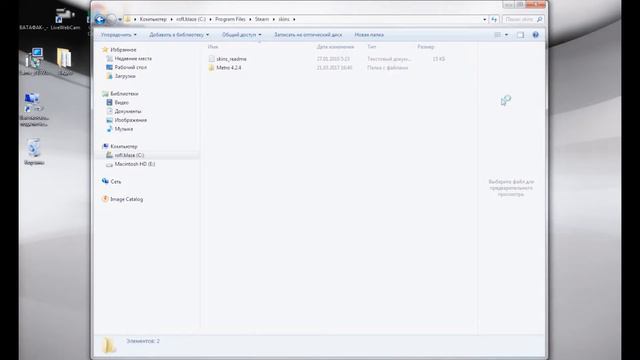Select Компьютер in the address bar path
This screenshot has width=640, height=360.
[153, 19]
